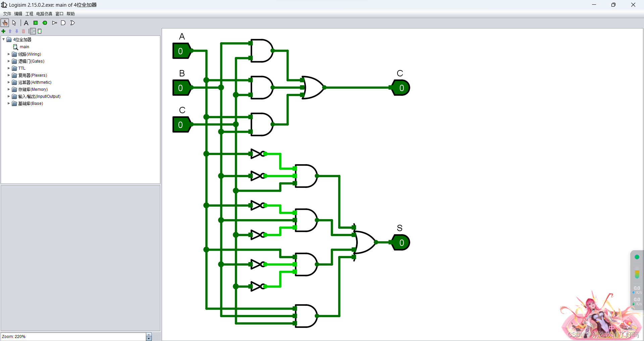The height and width of the screenshot is (341, 644).
Task: Pick the OR gate tool
Action: coord(73,23)
